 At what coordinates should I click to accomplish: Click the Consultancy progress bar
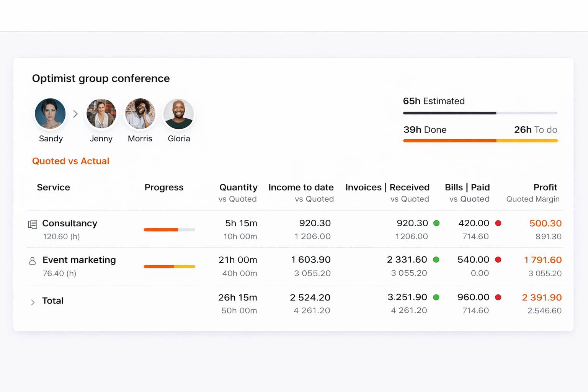tap(169, 230)
